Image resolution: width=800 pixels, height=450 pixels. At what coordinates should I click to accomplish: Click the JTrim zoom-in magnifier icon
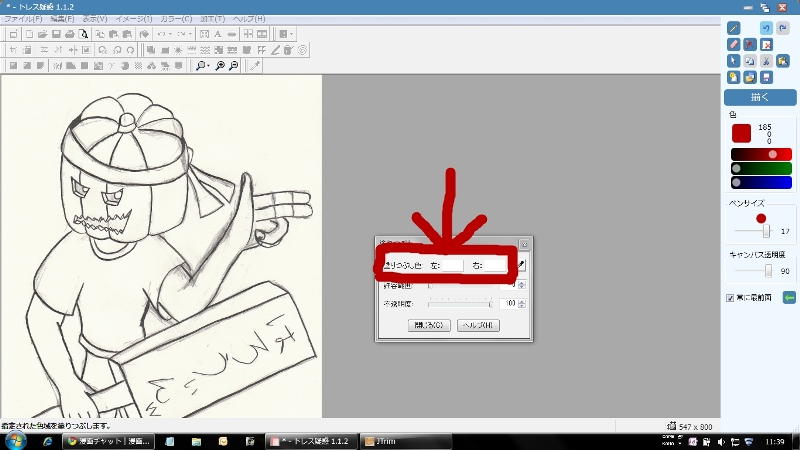pos(220,66)
